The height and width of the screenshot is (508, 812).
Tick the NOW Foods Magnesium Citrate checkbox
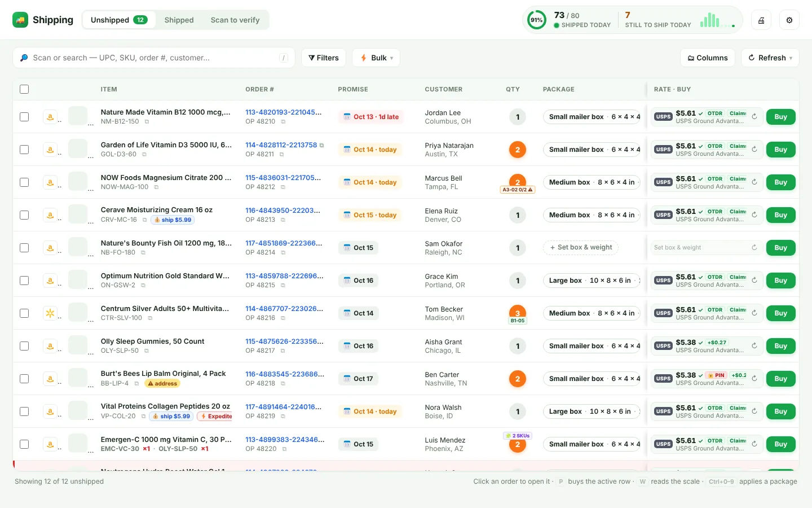(24, 182)
